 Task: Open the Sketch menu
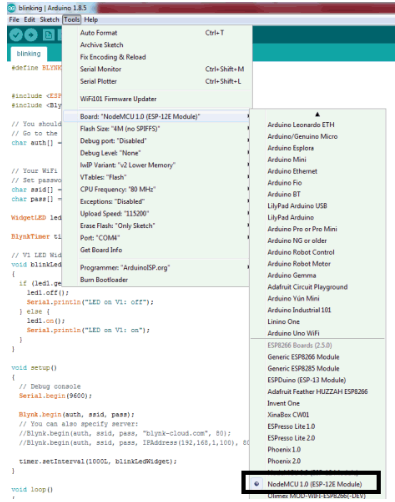(x=49, y=20)
